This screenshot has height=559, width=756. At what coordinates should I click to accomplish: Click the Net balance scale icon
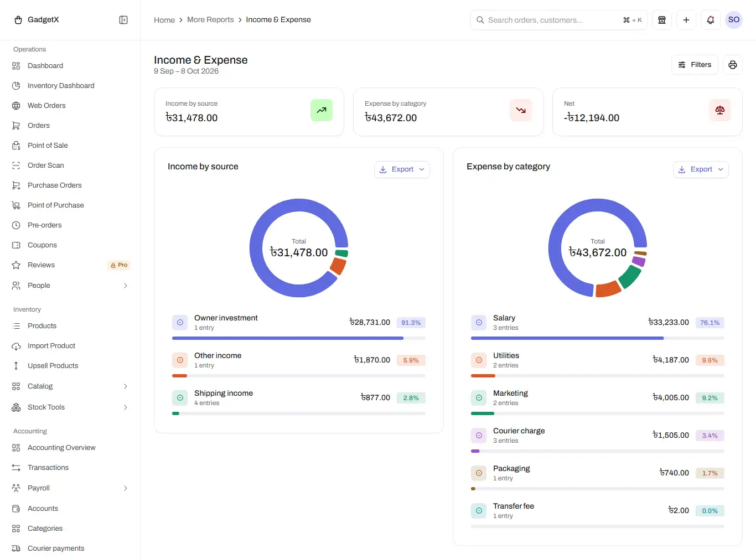click(x=720, y=110)
